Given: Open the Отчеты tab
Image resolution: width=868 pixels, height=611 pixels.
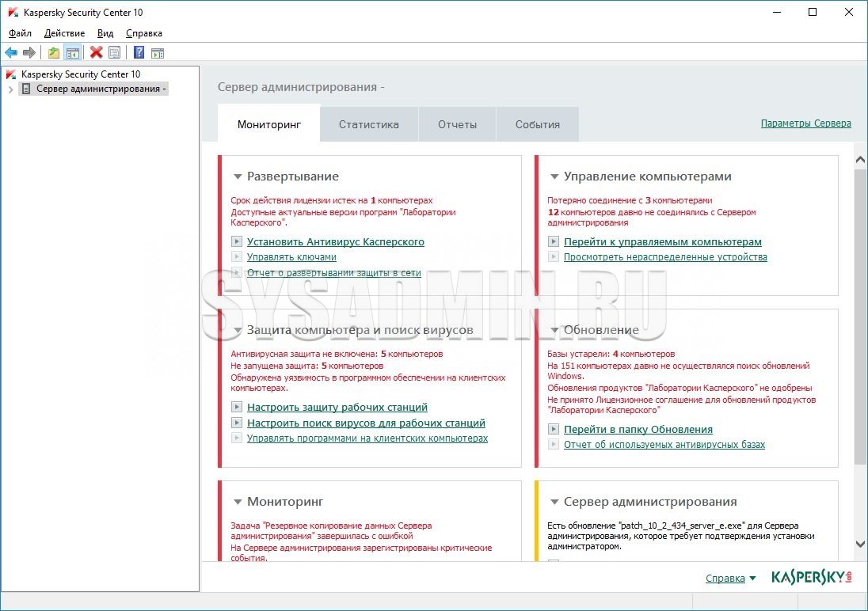Looking at the screenshot, I should (x=457, y=124).
